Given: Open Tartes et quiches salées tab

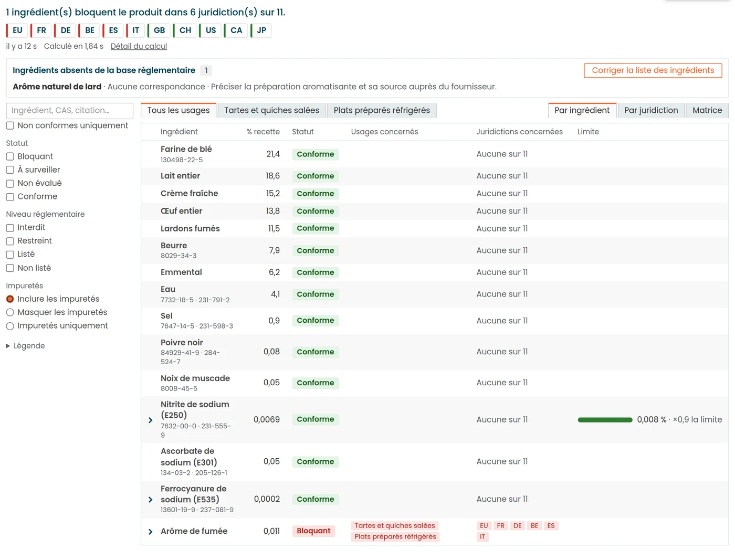Looking at the screenshot, I should 271,110.
